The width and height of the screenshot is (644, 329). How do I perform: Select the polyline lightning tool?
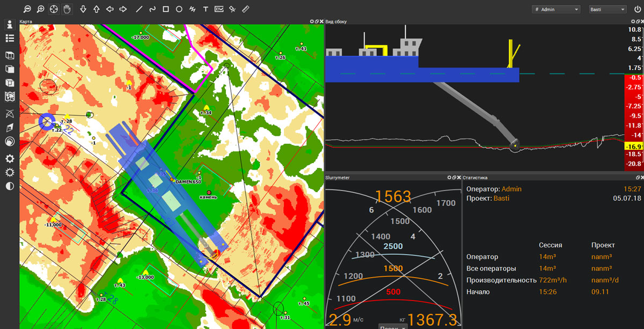pyautogui.click(x=192, y=9)
